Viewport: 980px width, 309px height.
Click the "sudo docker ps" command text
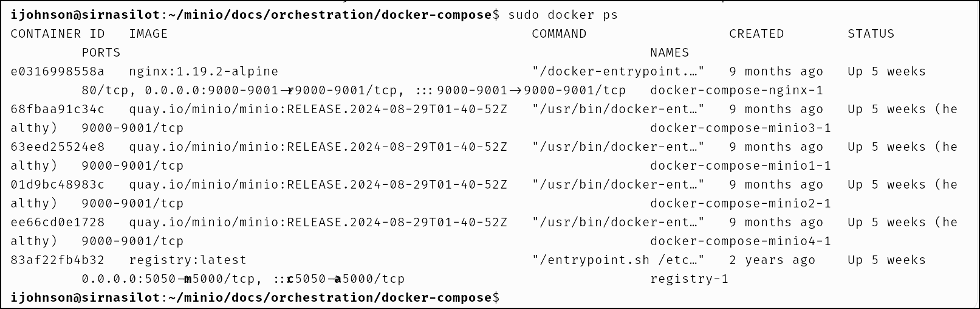point(563,15)
